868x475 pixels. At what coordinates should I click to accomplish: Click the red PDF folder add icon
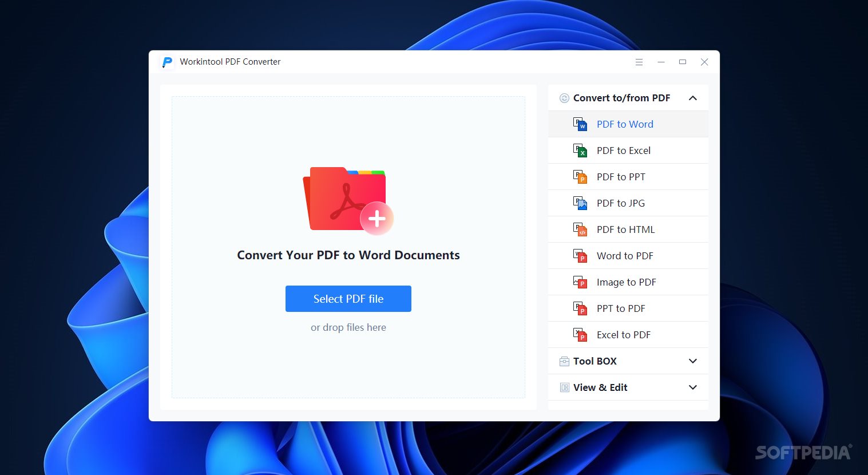(348, 200)
